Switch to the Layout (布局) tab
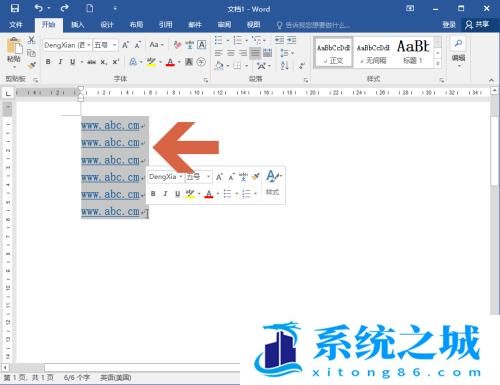The width and height of the screenshot is (500, 385). 136,25
